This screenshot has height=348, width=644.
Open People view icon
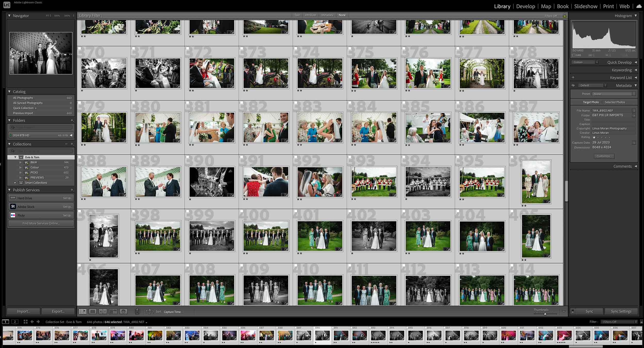124,311
